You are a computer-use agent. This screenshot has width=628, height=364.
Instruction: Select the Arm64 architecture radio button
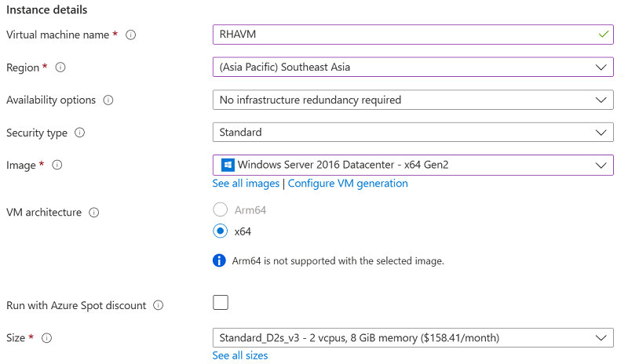click(221, 209)
